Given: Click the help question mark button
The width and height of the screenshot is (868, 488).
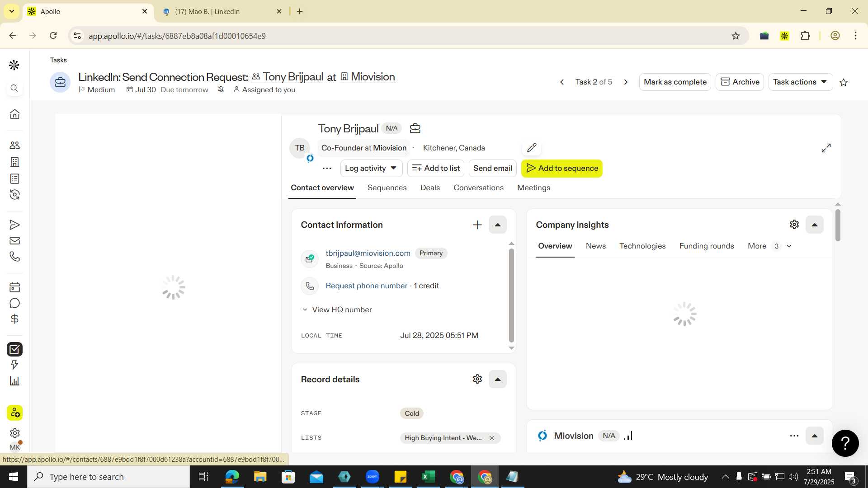Looking at the screenshot, I should point(845,443).
